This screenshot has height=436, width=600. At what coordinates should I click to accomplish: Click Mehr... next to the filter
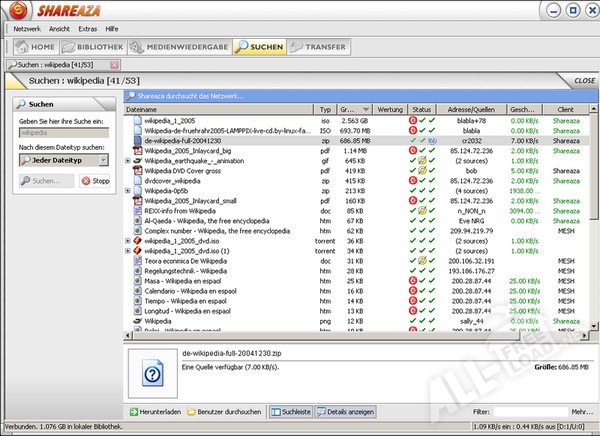581,411
